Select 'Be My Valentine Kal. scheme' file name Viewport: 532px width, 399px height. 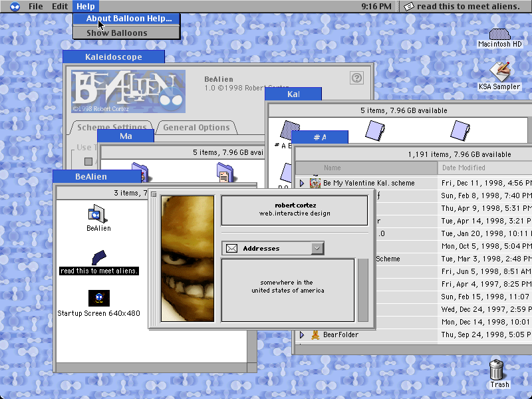coord(369,184)
